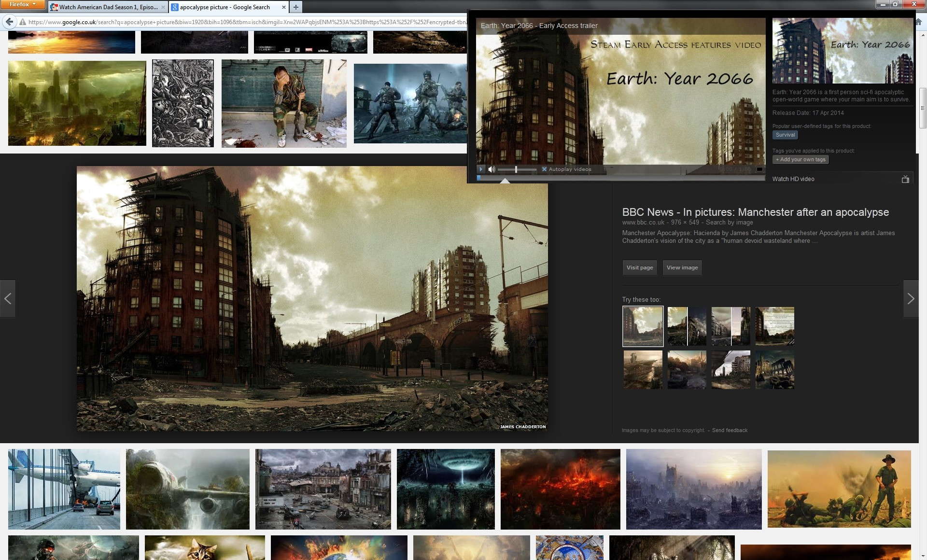Viewport: 927px width, 560px height.
Task: Click the browser back arrow button
Action: 9,22
